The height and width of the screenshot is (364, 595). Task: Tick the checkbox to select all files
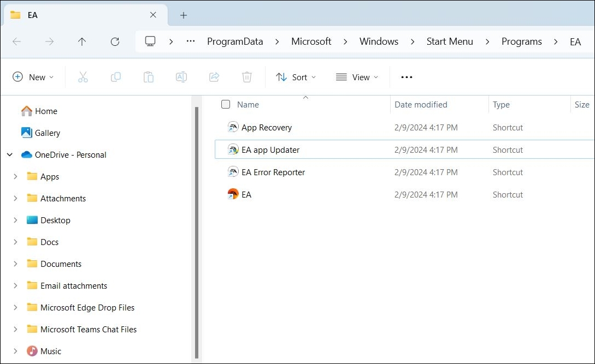tap(226, 104)
